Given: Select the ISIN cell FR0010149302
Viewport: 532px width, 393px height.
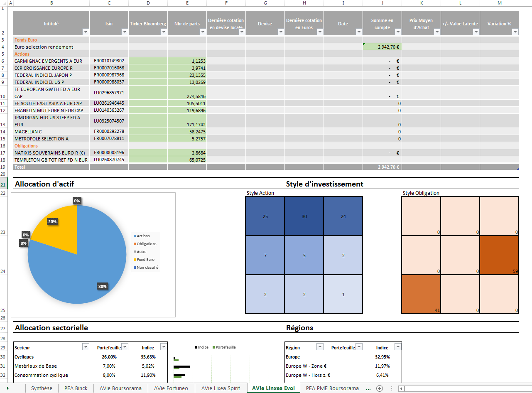Looking at the screenshot, I should 109,61.
